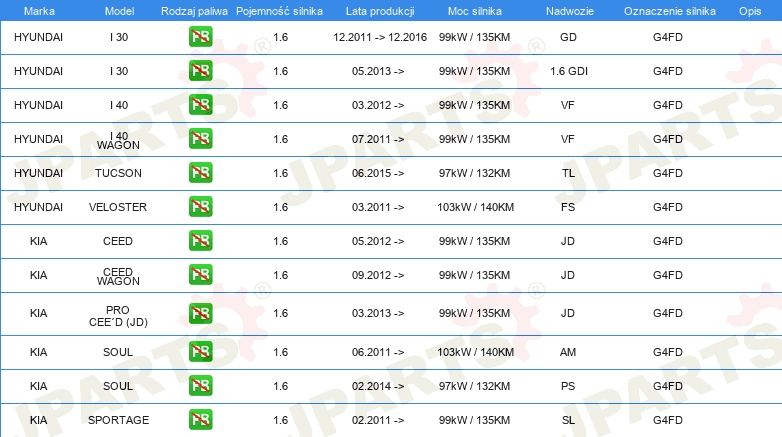Viewport: 782px width, 437px height.
Task: Select the PRO CEE'D (JD) model cell
Action: (x=118, y=316)
